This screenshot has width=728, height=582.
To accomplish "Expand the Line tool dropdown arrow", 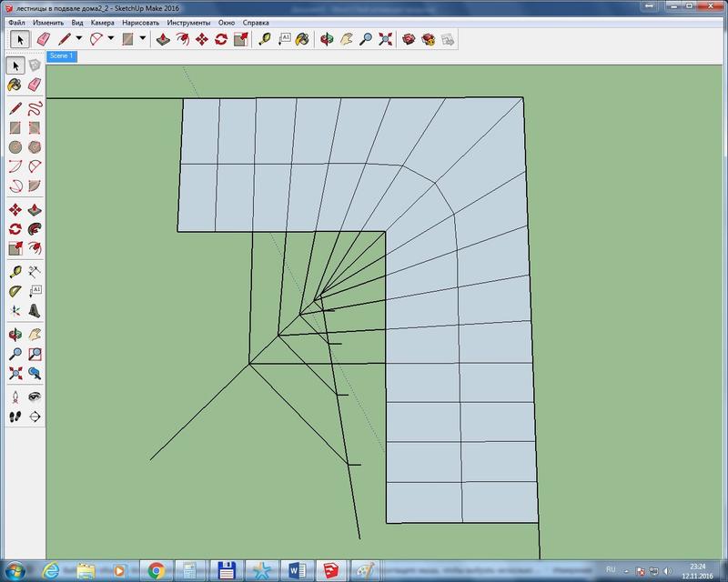I will (x=79, y=39).
